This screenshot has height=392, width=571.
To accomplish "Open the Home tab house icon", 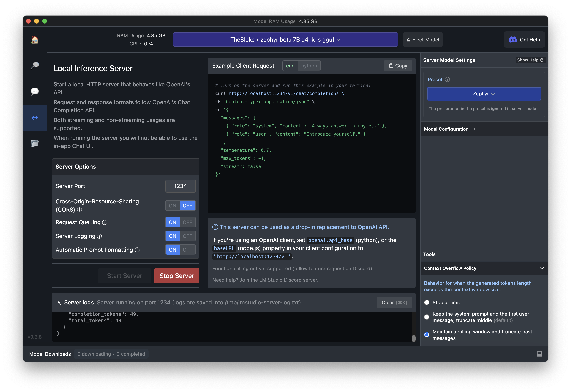I will [x=35, y=40].
